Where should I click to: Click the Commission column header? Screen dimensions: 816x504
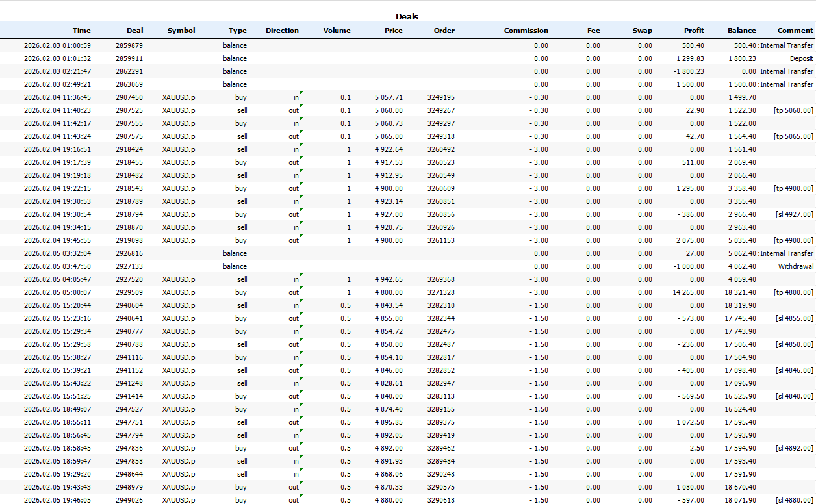[x=526, y=31]
